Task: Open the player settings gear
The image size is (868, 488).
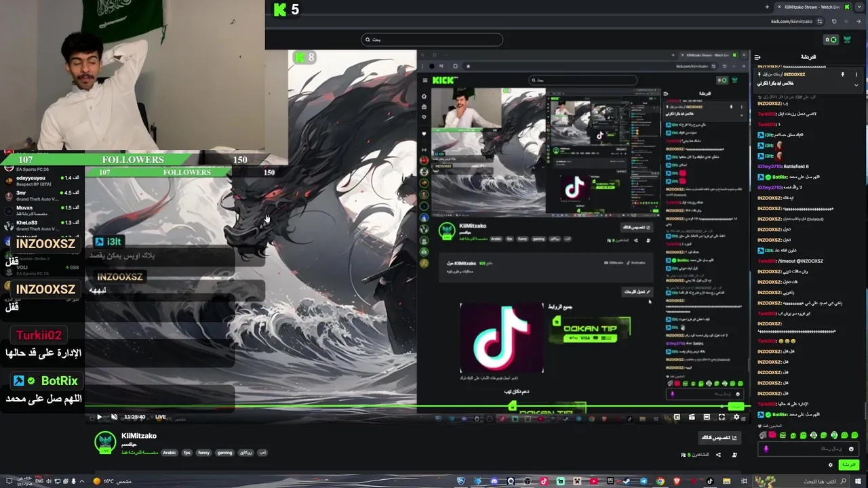Action: (736, 417)
